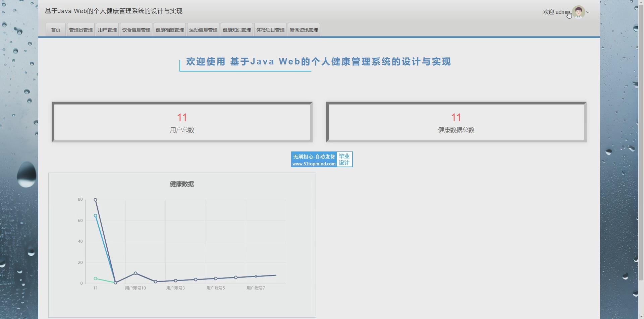Viewport: 644px width, 319px height.
Task: Go to 用户管理 section
Action: point(107,30)
